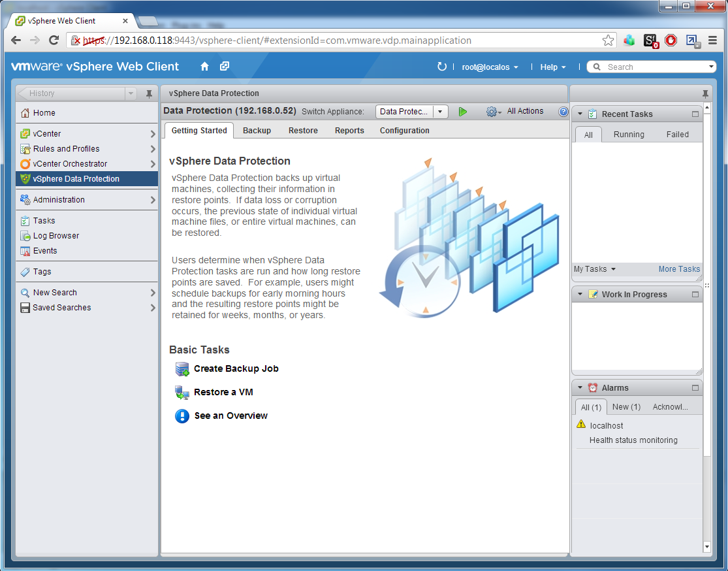The image size is (728, 571).
Task: Click Create Backup Job link
Action: (x=236, y=369)
